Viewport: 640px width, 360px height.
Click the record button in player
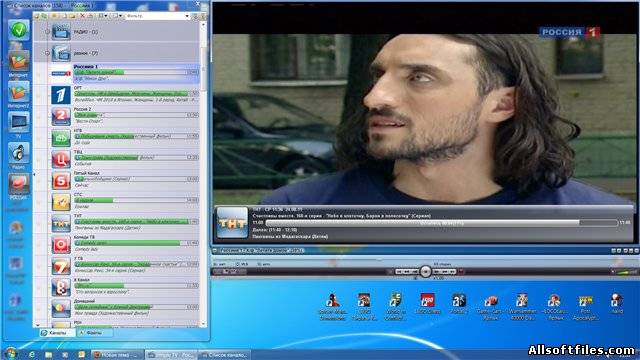[462, 271]
